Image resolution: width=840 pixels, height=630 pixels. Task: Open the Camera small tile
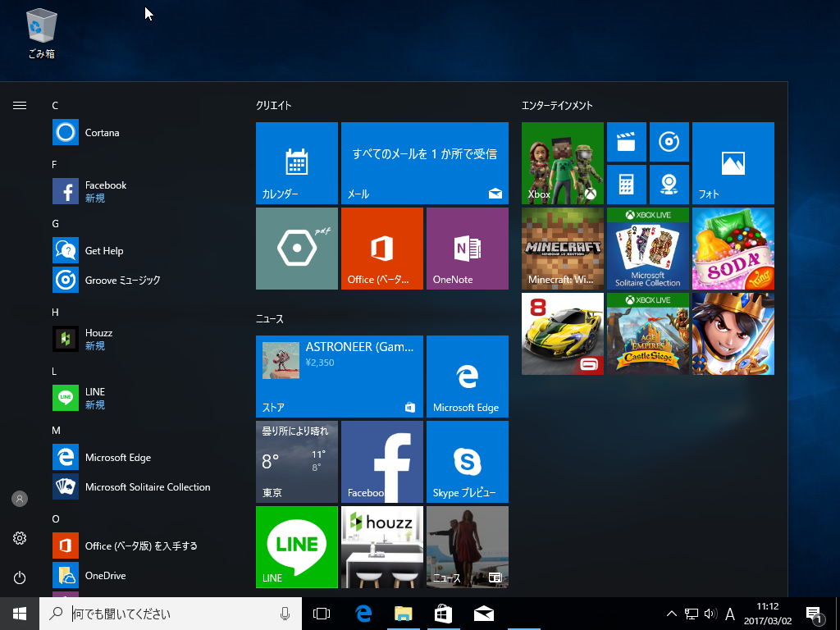coord(669,185)
